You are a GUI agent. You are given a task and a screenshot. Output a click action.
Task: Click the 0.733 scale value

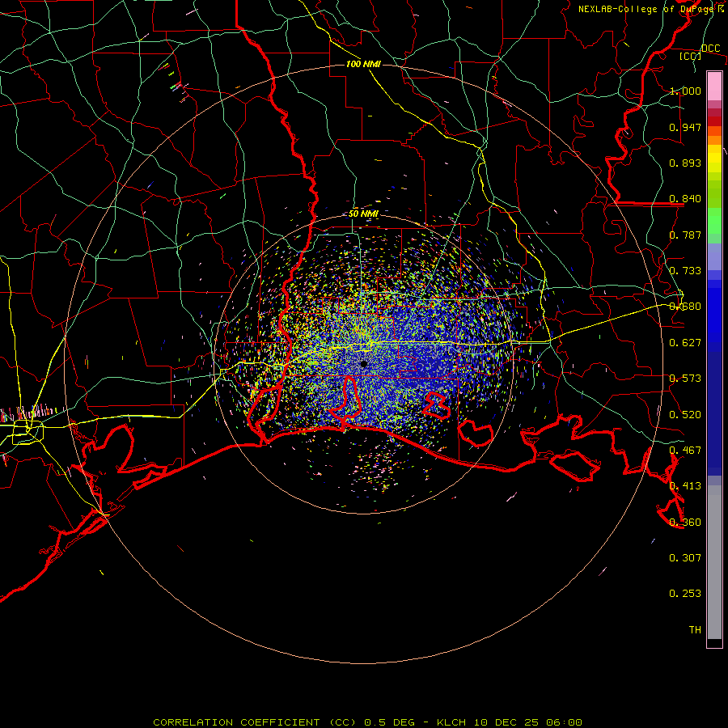685,271
